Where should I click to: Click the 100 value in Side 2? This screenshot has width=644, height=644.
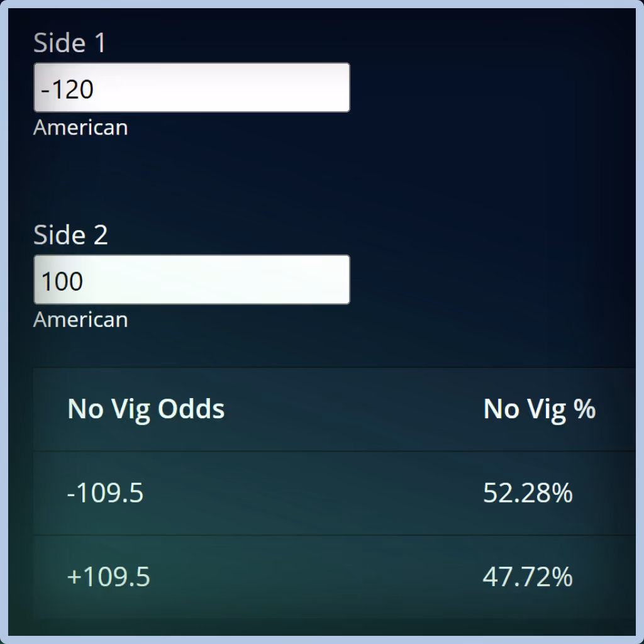[62, 281]
